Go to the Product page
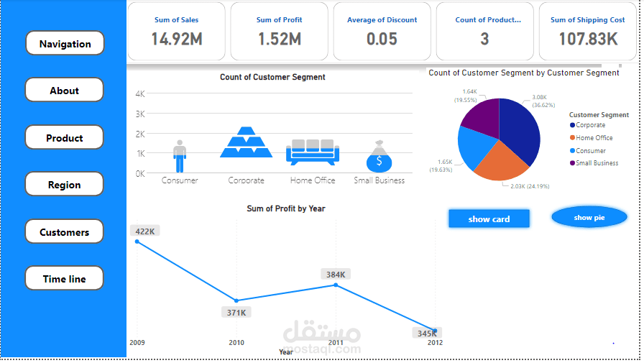Screen dimensions: 644x363 [x=64, y=137]
